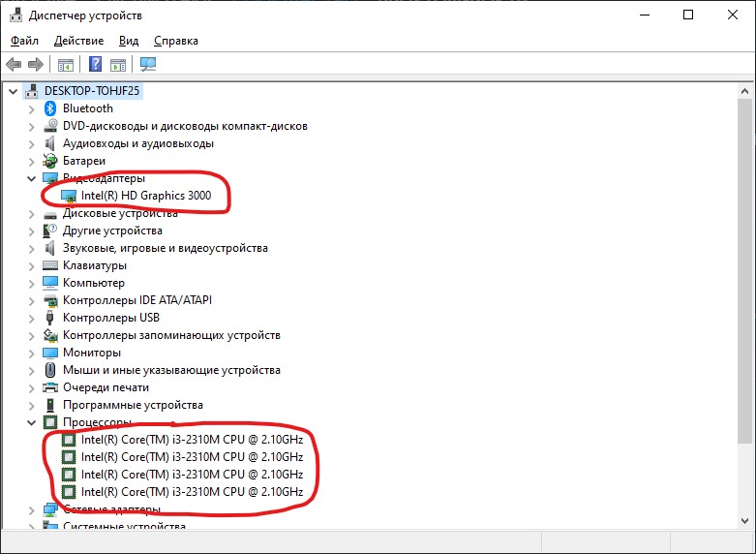Image resolution: width=756 pixels, height=554 pixels.
Task: Expand the Мониторы chevron
Action: coord(31,354)
